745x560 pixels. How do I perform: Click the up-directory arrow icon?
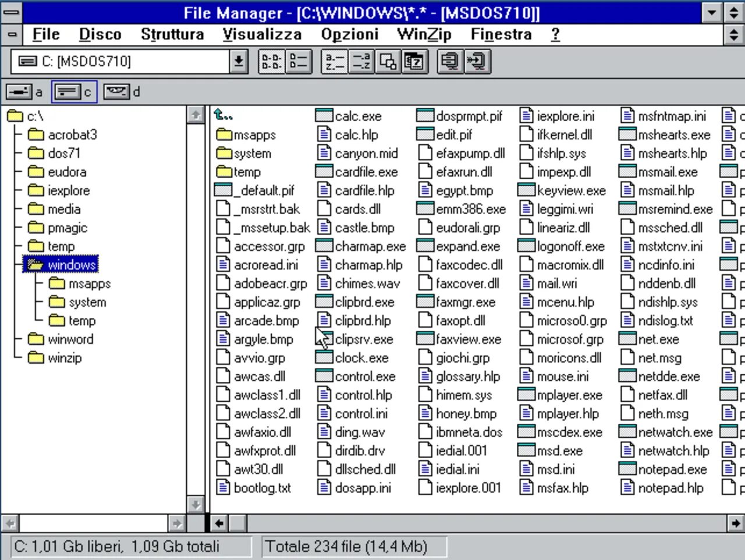[223, 115]
